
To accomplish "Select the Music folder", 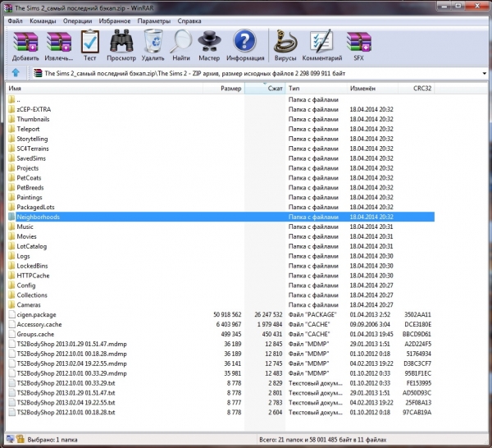I will tap(25, 226).
